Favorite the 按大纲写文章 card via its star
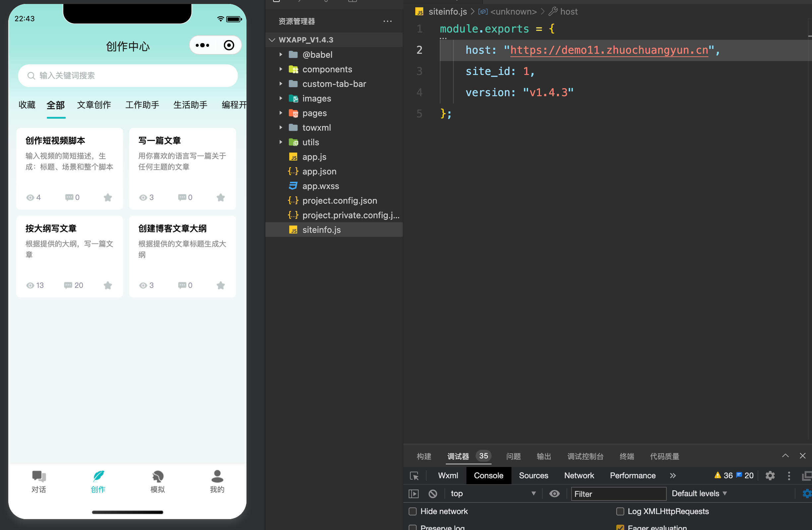The image size is (812, 530). pyautogui.click(x=108, y=285)
